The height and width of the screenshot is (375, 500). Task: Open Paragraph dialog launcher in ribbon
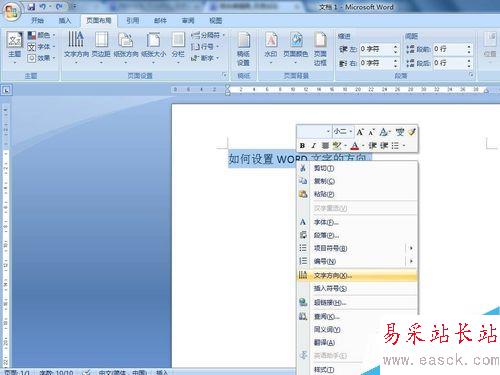[471, 75]
